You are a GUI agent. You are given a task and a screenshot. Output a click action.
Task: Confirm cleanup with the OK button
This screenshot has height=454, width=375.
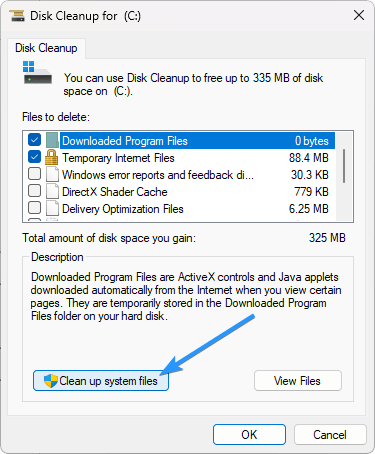click(x=249, y=435)
